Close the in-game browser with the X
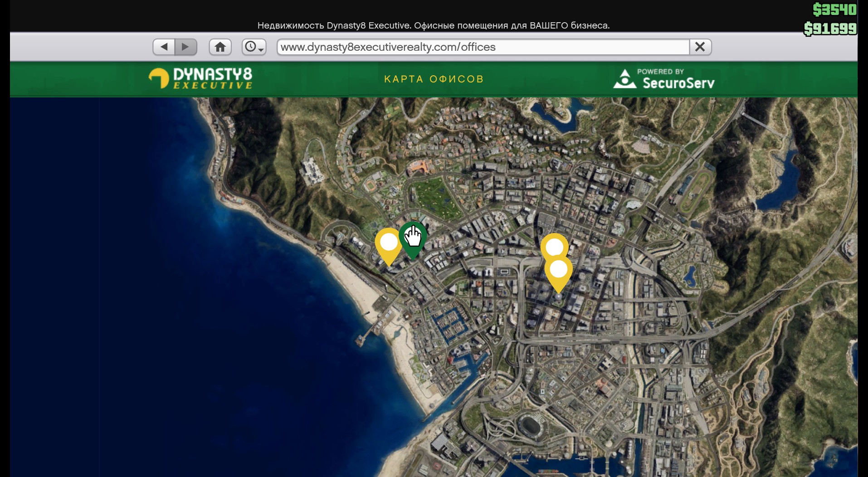Viewport: 868px width, 477px height. pos(700,47)
